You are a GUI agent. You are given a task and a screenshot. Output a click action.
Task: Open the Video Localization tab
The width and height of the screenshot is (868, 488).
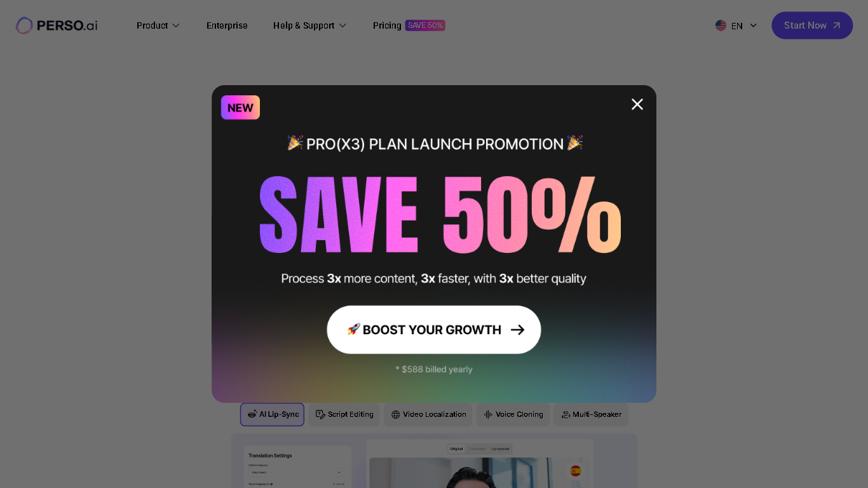[x=428, y=414]
